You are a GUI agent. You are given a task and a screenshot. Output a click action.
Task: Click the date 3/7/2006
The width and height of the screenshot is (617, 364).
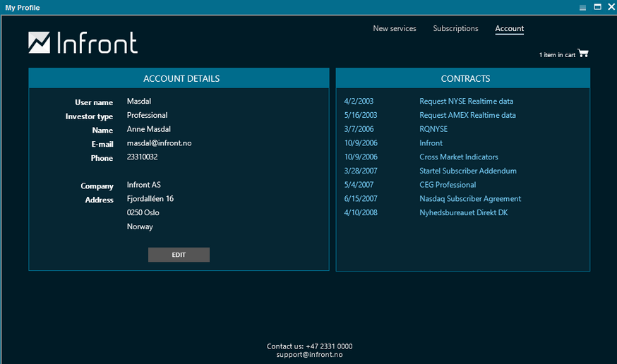click(359, 129)
